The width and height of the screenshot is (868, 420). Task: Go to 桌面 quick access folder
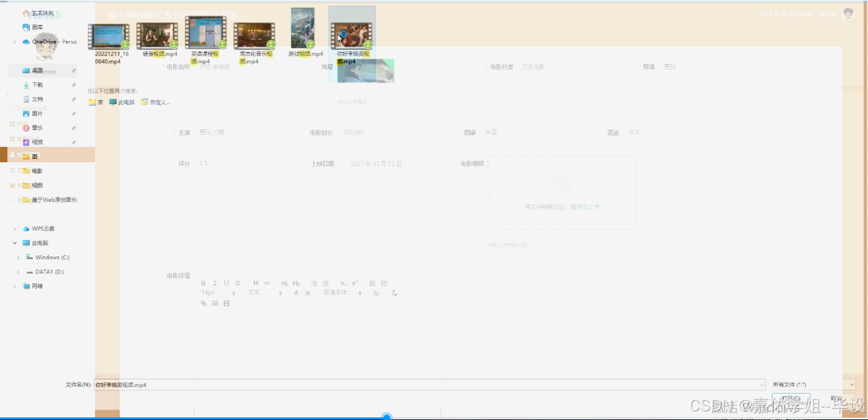click(33, 71)
